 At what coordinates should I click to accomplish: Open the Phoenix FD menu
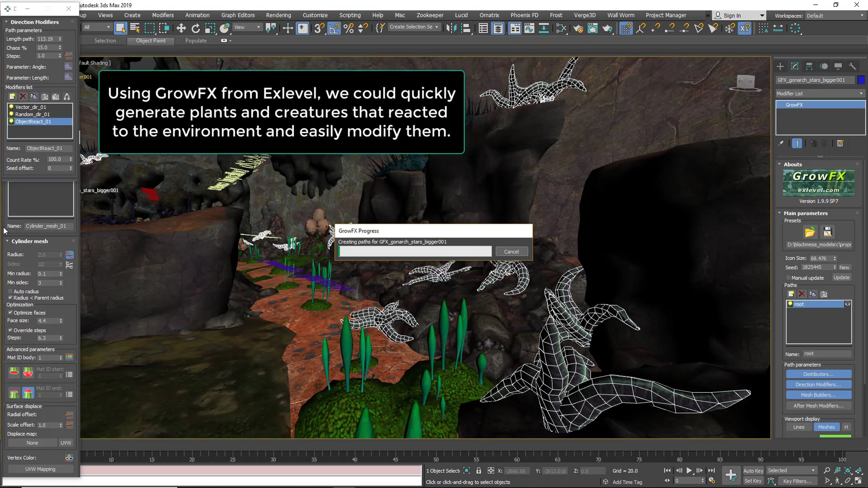524,15
